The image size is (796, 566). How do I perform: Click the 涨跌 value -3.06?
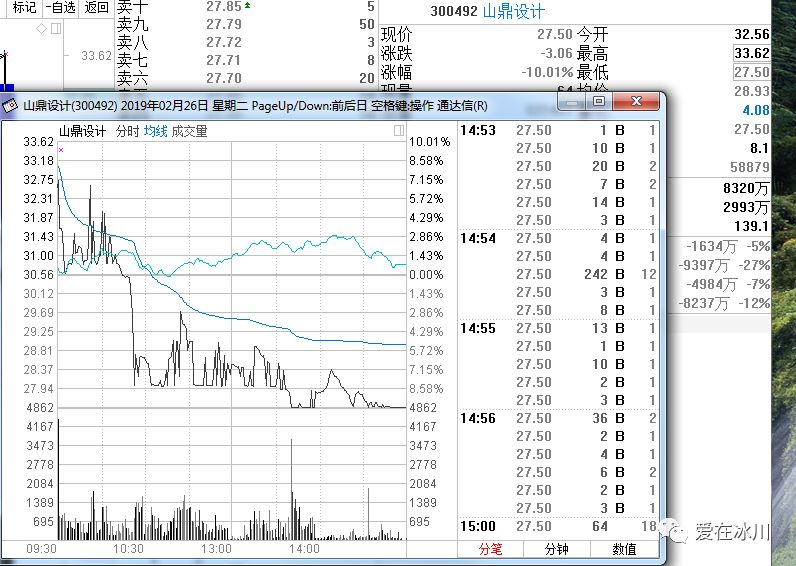pyautogui.click(x=556, y=53)
